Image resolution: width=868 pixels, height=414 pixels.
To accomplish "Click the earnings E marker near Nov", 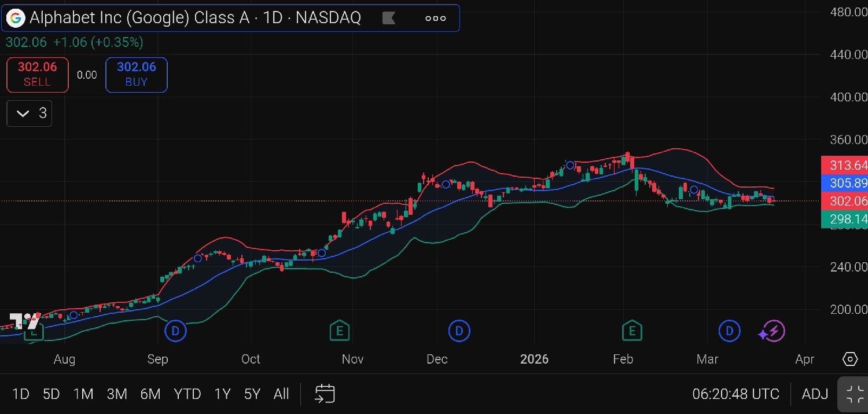I will pos(339,331).
